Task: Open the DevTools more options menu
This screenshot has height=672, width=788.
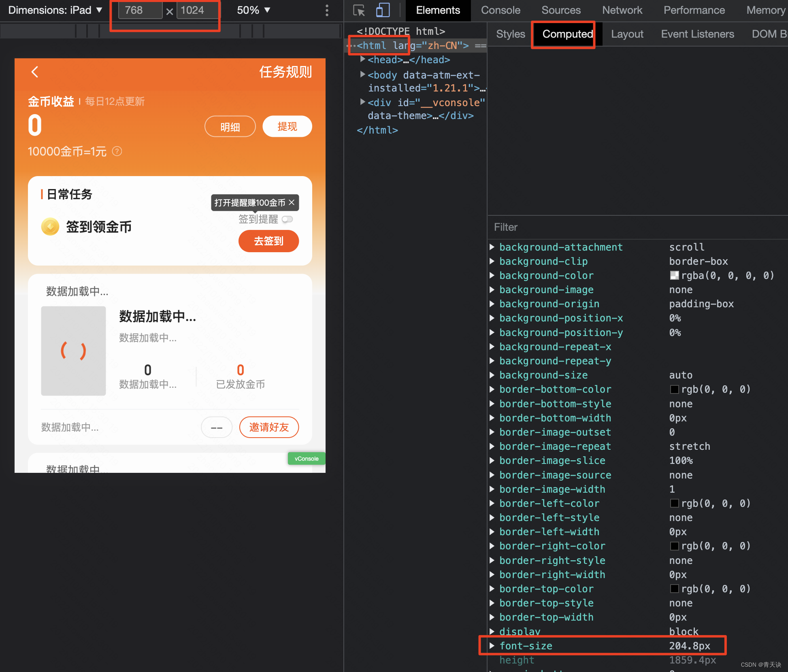Action: pos(327,10)
